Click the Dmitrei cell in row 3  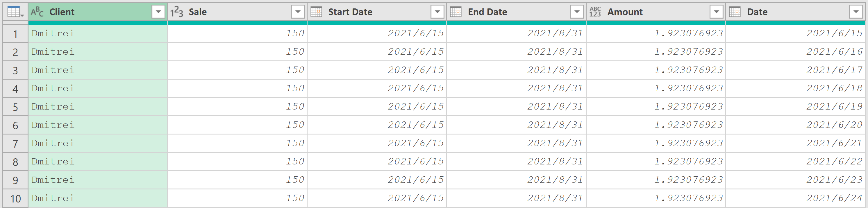point(98,70)
